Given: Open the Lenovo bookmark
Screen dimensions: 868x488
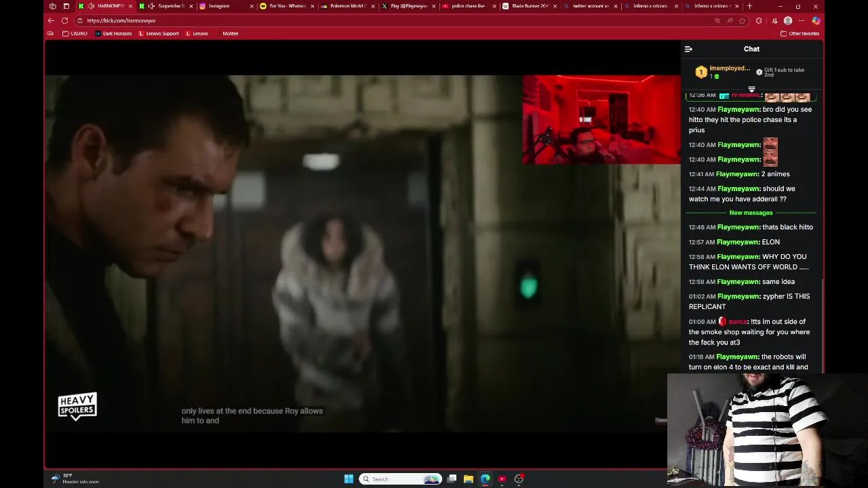Looking at the screenshot, I should [197, 33].
